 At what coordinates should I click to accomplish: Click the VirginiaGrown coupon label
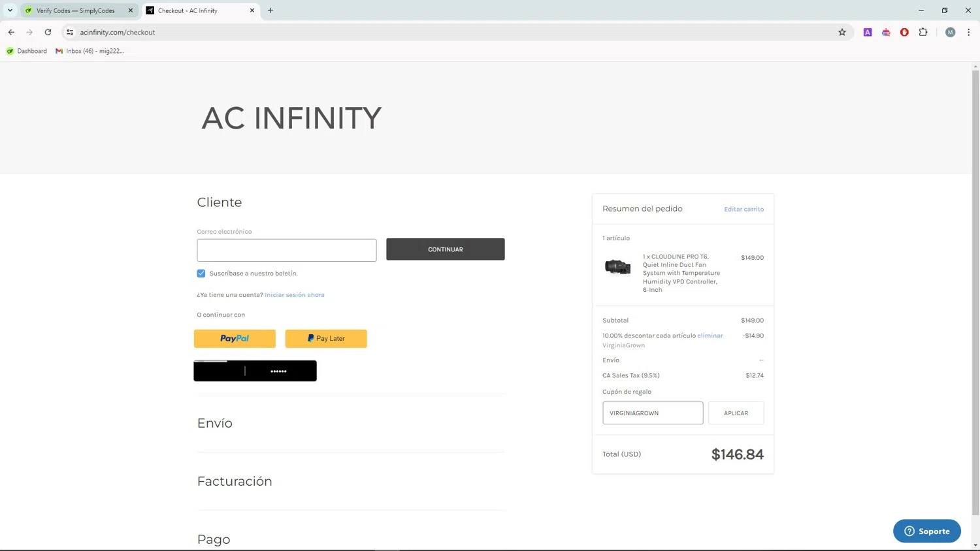point(623,345)
